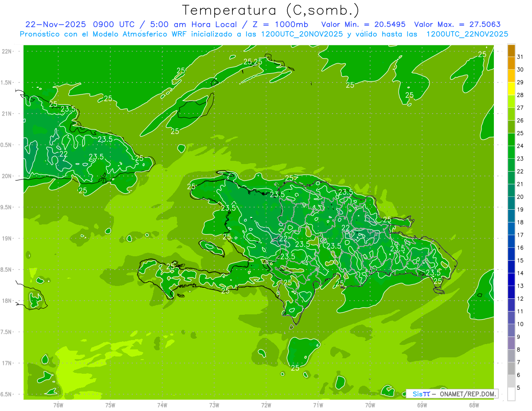Click the "22N" latitude axis label

tap(8, 51)
